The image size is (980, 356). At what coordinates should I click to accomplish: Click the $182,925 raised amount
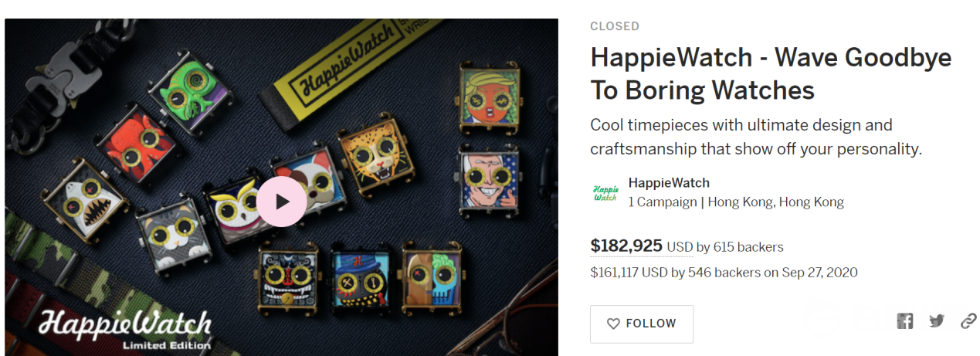[x=626, y=246]
